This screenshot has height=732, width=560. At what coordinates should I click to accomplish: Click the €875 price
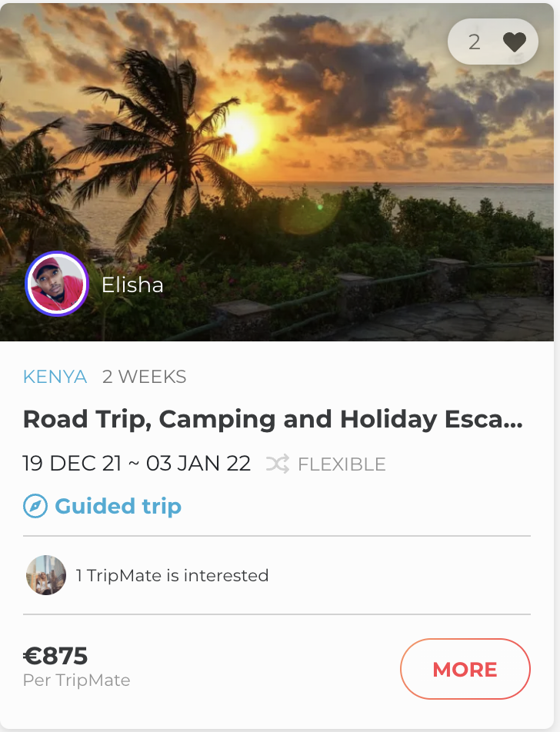tap(55, 656)
